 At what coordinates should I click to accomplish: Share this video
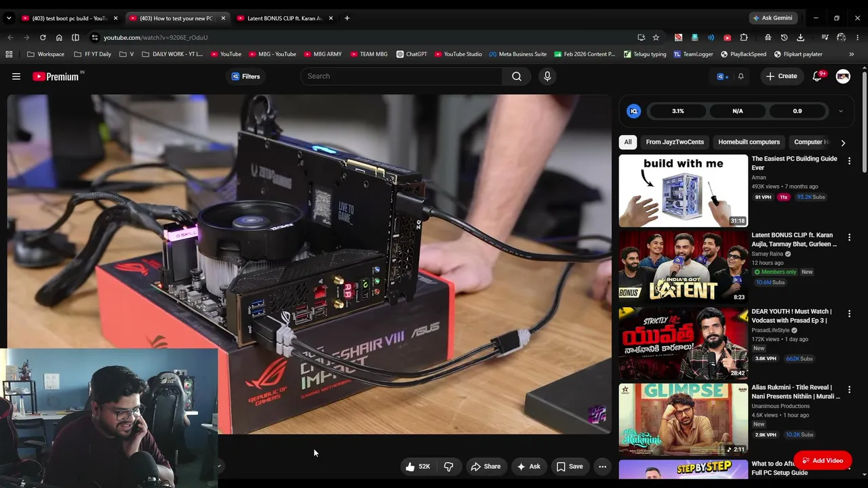486,466
